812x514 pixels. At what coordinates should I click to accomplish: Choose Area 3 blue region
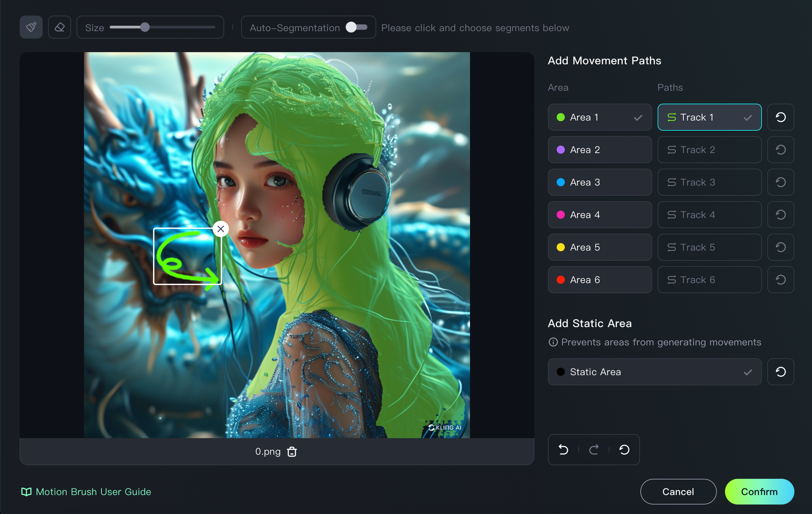coord(599,182)
